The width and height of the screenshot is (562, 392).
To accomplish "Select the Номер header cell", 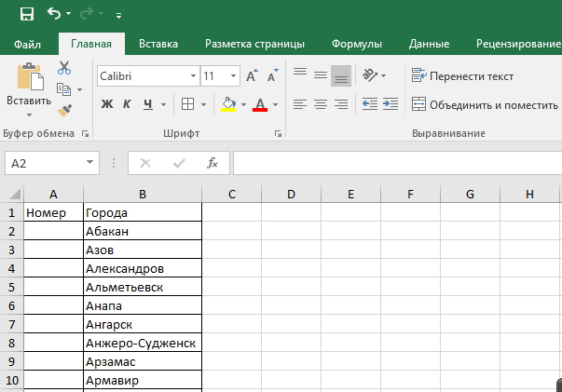I will pyautogui.click(x=53, y=212).
